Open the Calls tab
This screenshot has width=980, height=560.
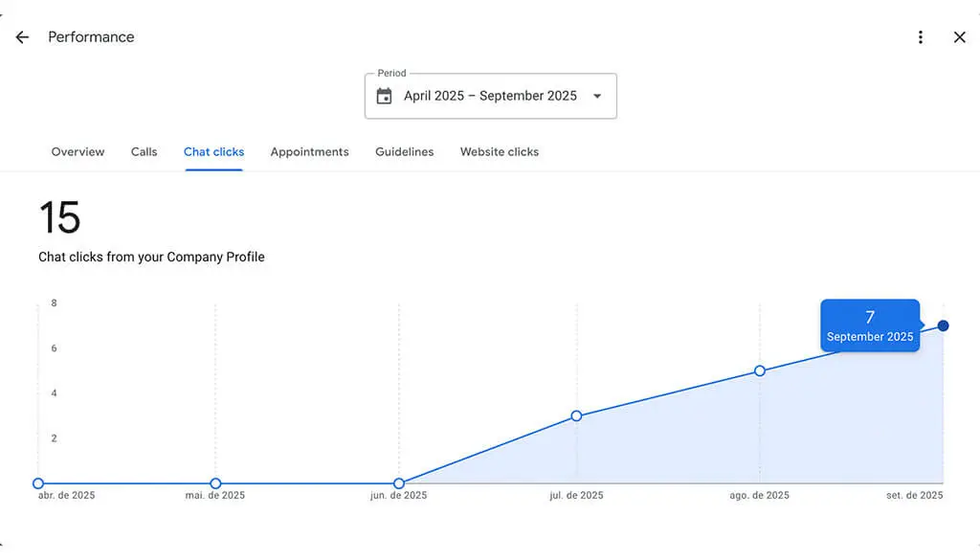pyautogui.click(x=144, y=151)
